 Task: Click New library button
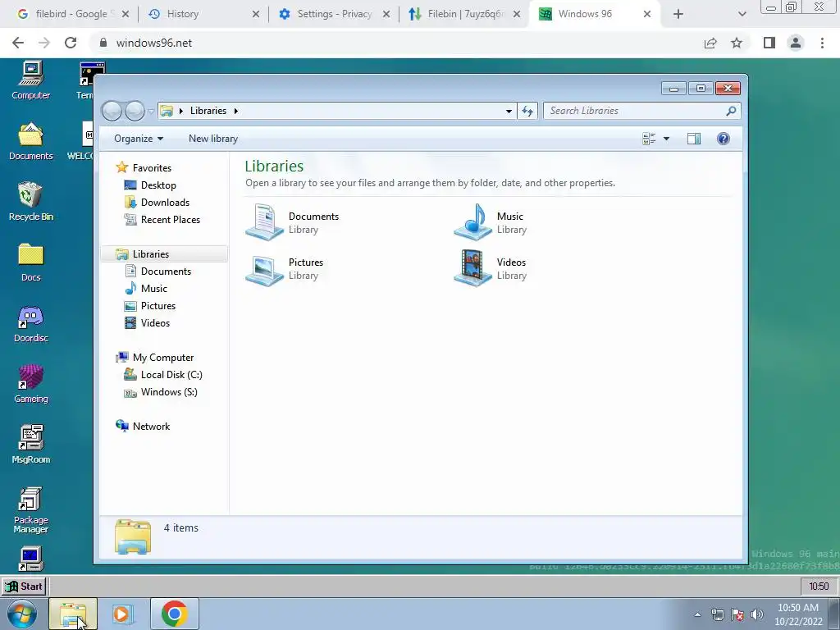pyautogui.click(x=213, y=139)
